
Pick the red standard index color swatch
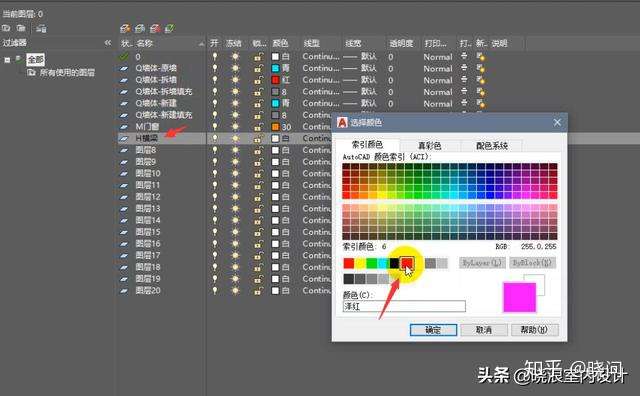pyautogui.click(x=349, y=263)
